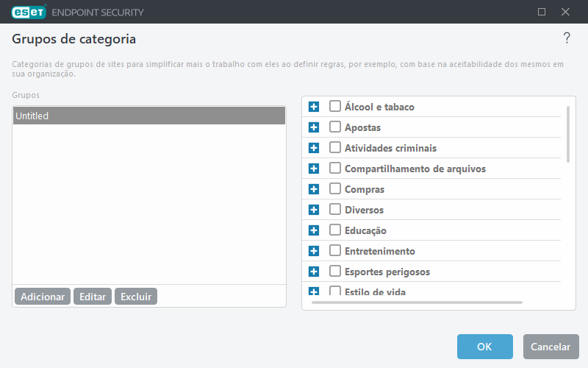Expand the Esportes perigosos category
Viewport: 588px width, 368px height.
[x=314, y=272]
